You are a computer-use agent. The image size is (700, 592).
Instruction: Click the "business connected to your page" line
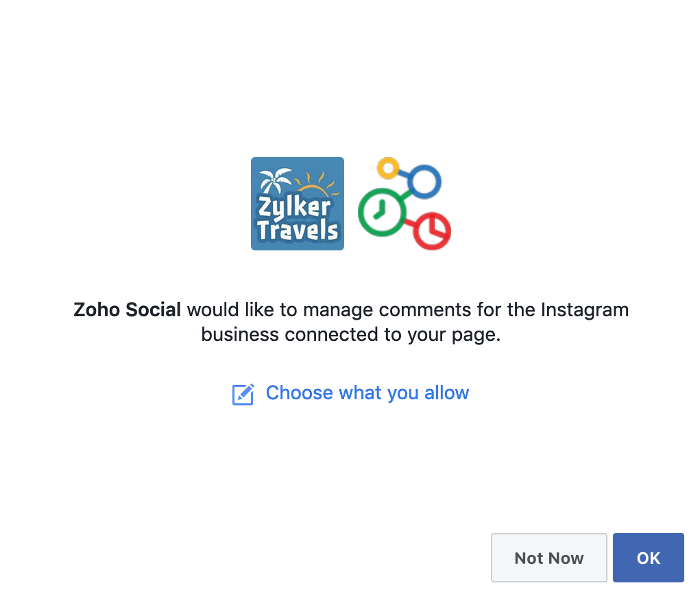pos(350,335)
